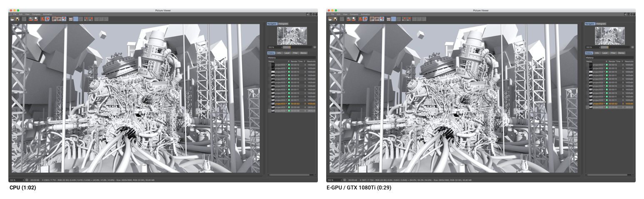Click navigator zoom slider in left CPU viewer

pyautogui.click(x=297, y=47)
